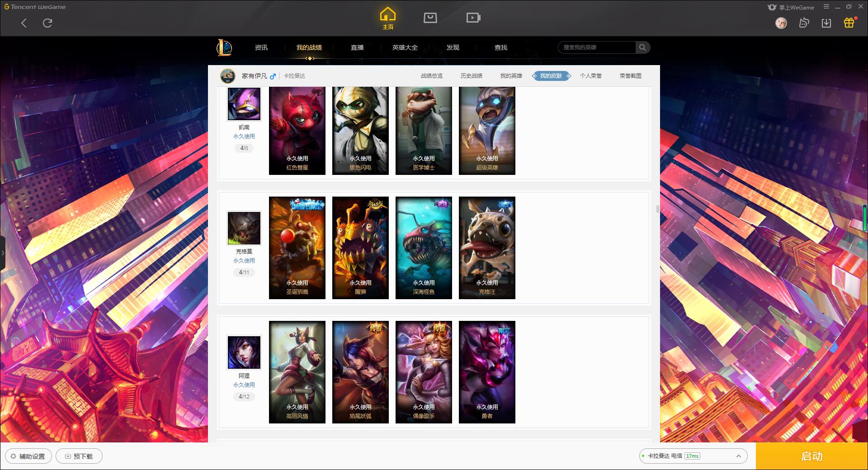This screenshot has height=470, width=868.
Task: Open the download manager icon
Action: click(826, 23)
